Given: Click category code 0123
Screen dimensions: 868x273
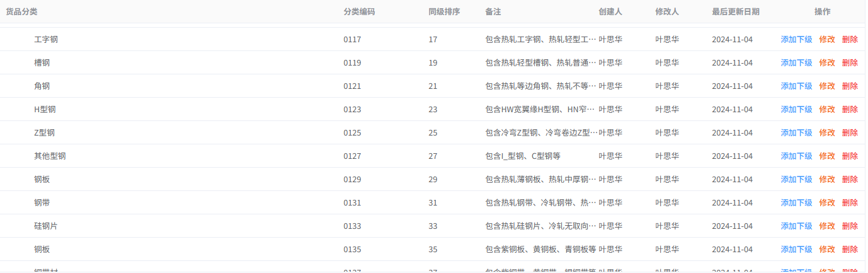Looking at the screenshot, I should click(352, 109).
